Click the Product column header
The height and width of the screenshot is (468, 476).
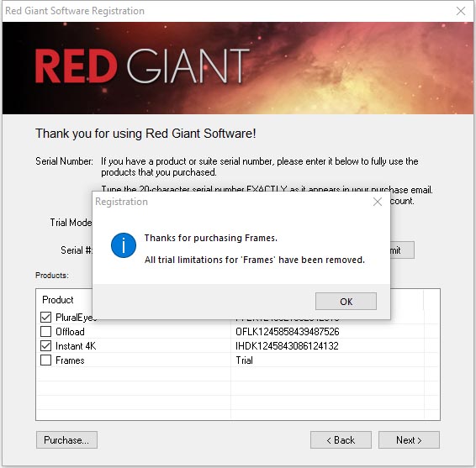coord(58,300)
